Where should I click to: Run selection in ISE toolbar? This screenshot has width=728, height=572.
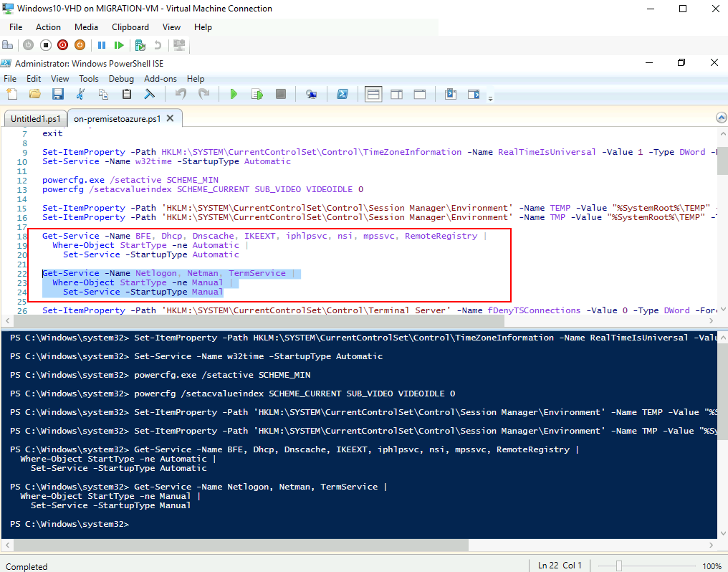[257, 94]
